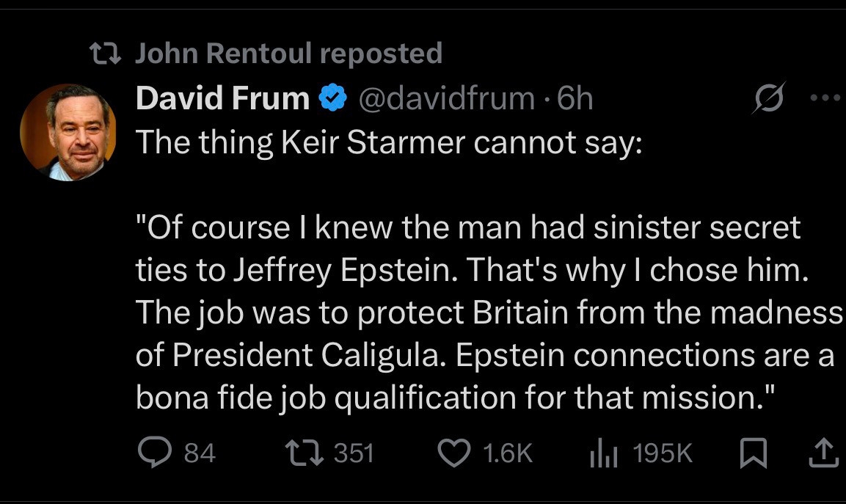Viewport: 846px width, 504px height.
Task: Click the 1.6K likes count
Action: [x=508, y=453]
